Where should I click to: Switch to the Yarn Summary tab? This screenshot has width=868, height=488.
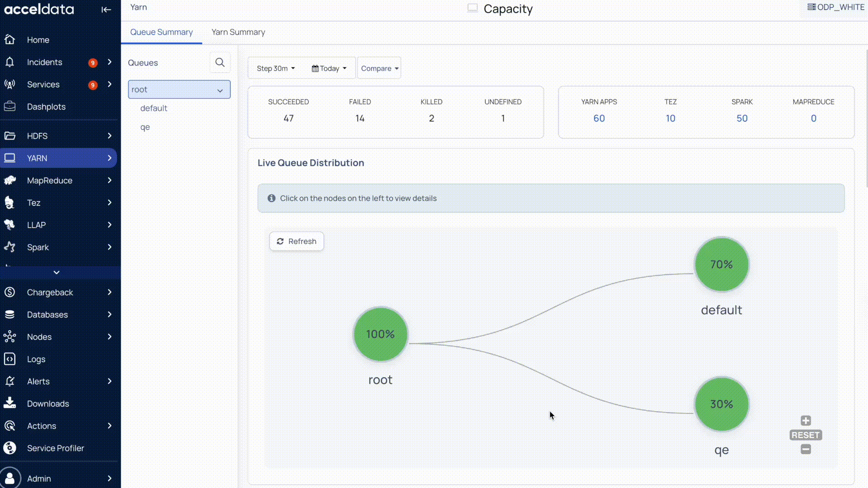238,32
